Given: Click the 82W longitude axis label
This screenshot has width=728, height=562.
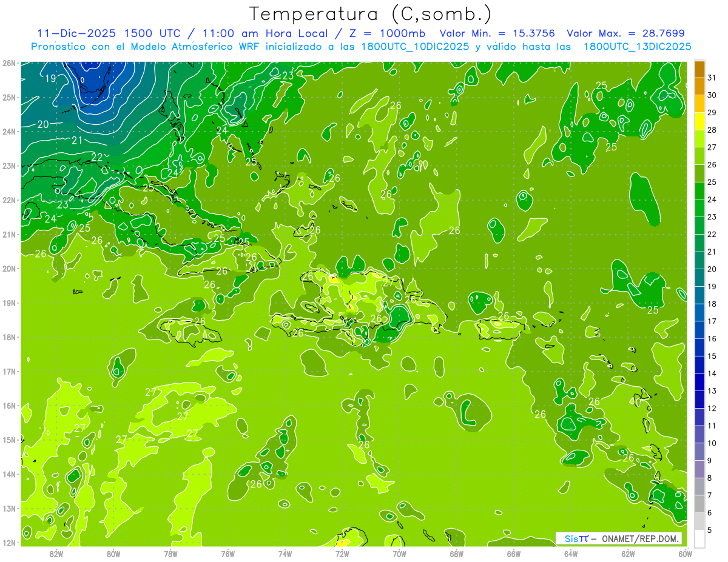Looking at the screenshot, I should tap(56, 554).
